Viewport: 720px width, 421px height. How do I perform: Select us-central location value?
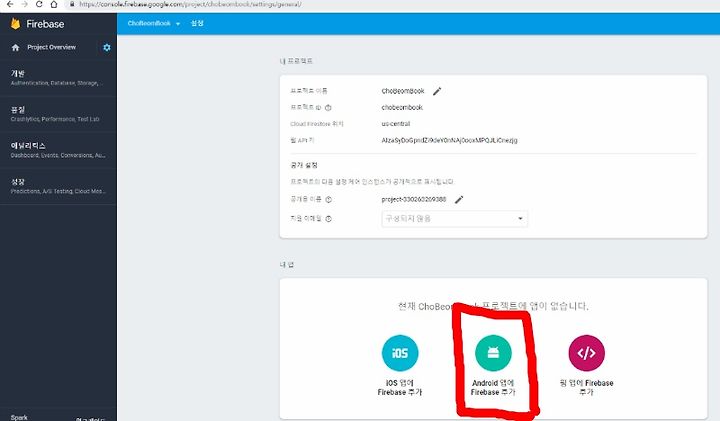click(396, 124)
